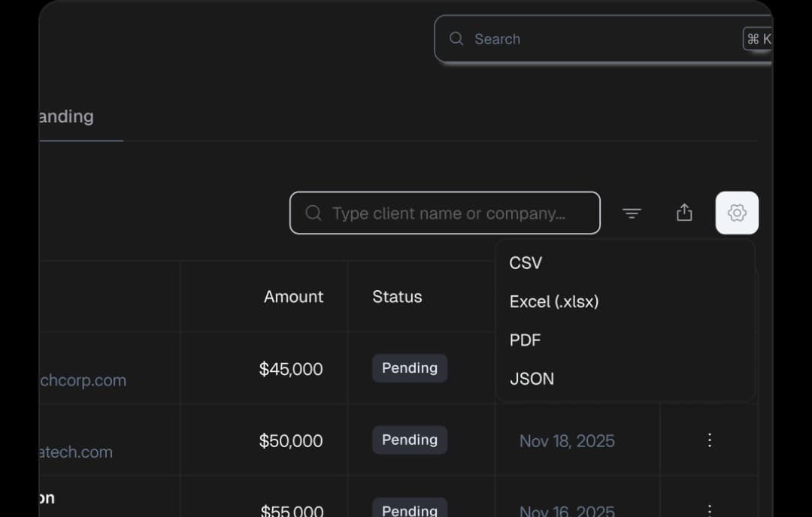812x517 pixels.
Task: Open the techcorp.com email link
Action: click(x=82, y=380)
